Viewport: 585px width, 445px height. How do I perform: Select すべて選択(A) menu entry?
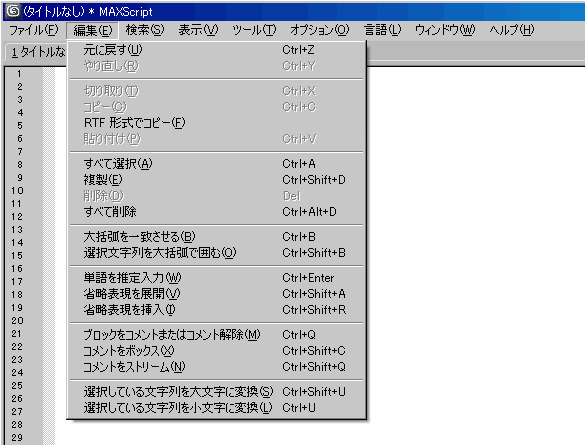[216, 164]
